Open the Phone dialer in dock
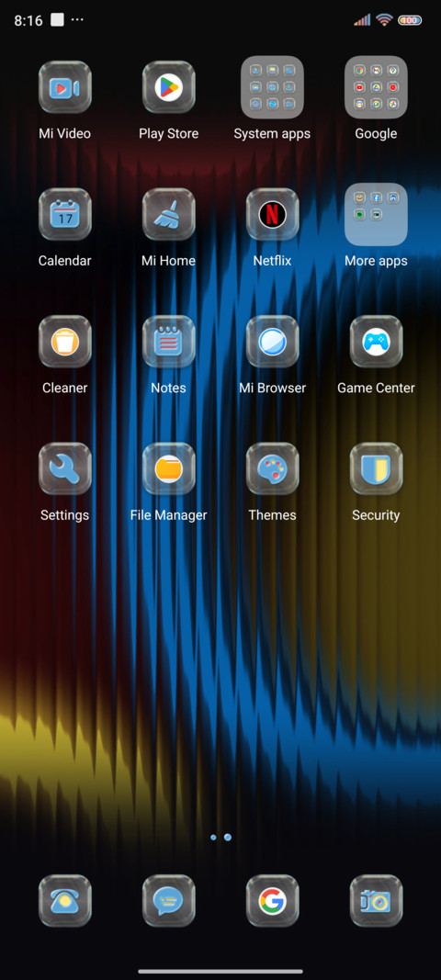441x980 pixels. [64, 901]
